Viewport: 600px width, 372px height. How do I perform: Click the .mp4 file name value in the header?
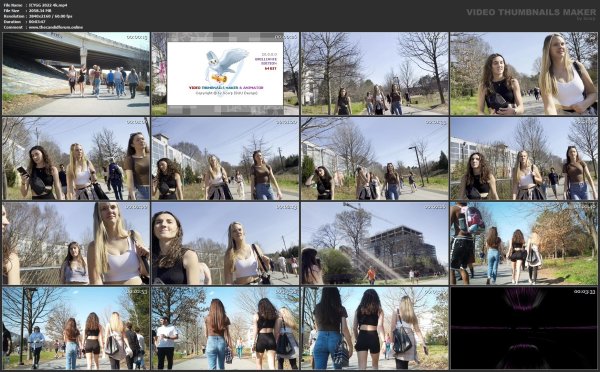pos(48,5)
